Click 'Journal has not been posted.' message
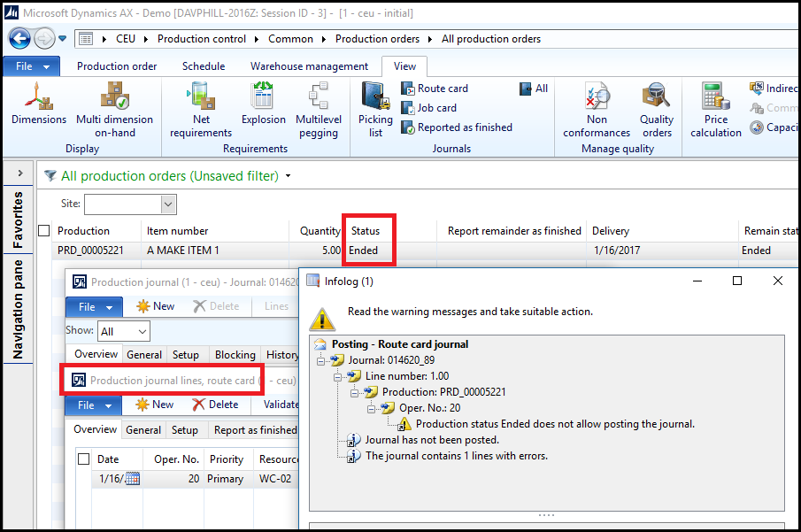 point(432,440)
